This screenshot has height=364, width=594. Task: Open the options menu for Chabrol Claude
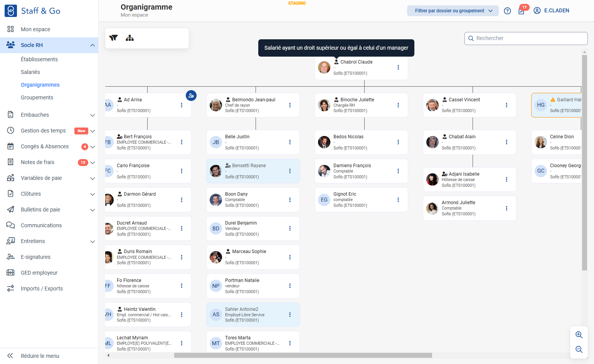(x=398, y=67)
